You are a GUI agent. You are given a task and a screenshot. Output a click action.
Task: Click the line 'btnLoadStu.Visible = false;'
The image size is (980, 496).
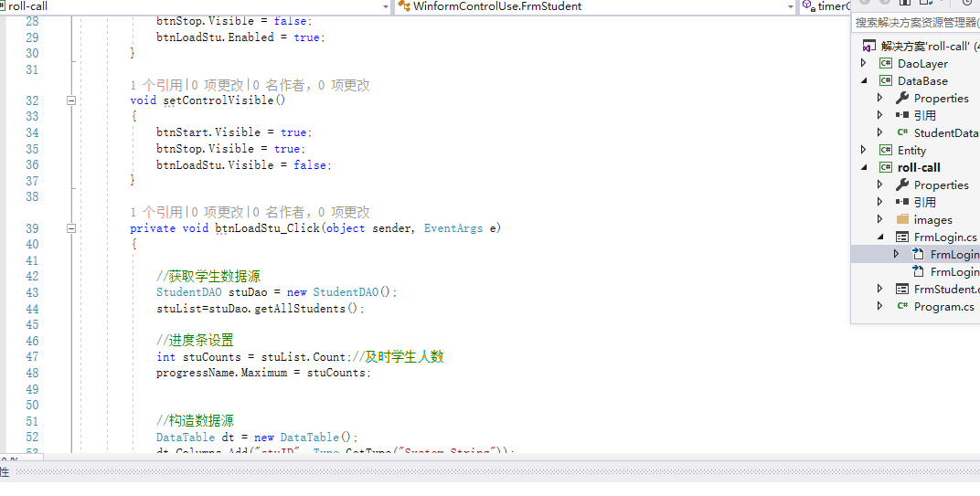(244, 165)
